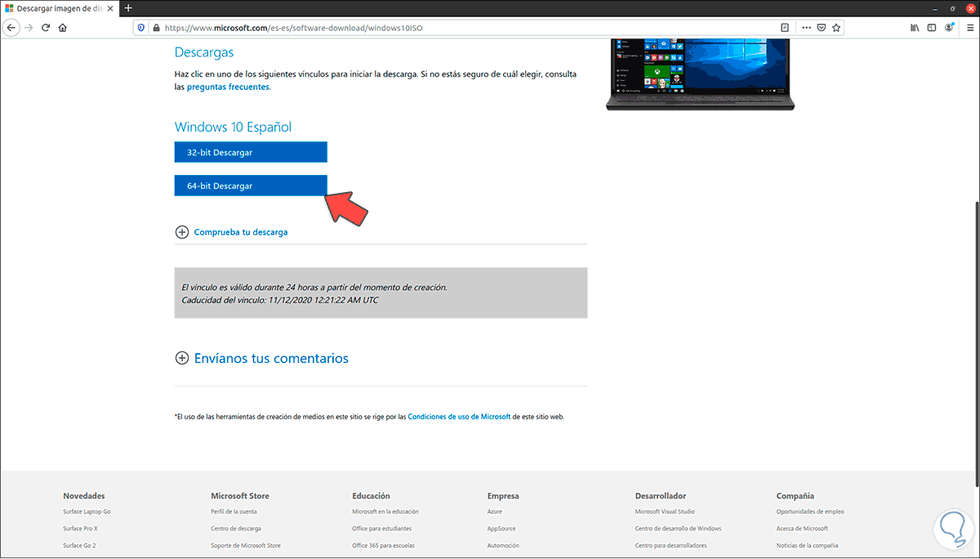Click the 64-bit Descargar button

[x=251, y=186]
